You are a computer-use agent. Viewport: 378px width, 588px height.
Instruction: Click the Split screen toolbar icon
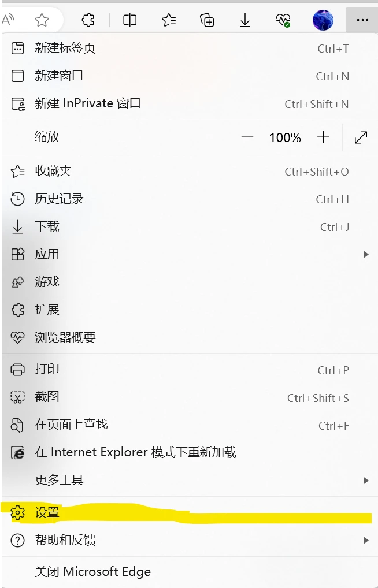129,20
